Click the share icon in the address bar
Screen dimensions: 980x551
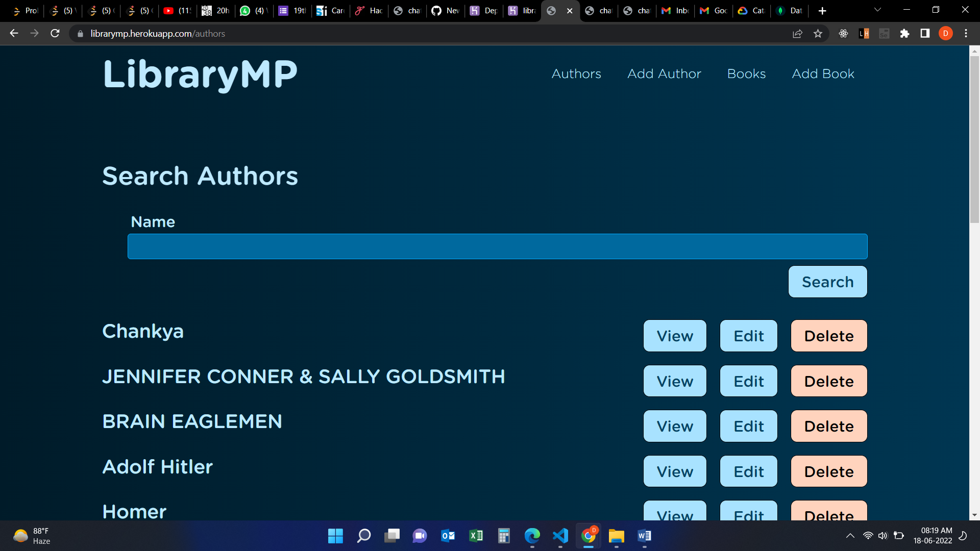tap(797, 34)
